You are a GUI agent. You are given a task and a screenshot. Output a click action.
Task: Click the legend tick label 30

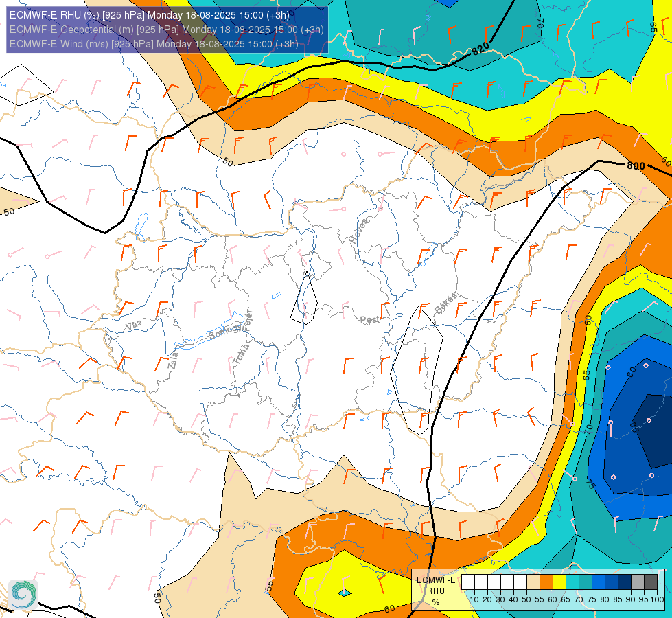pyautogui.click(x=500, y=599)
